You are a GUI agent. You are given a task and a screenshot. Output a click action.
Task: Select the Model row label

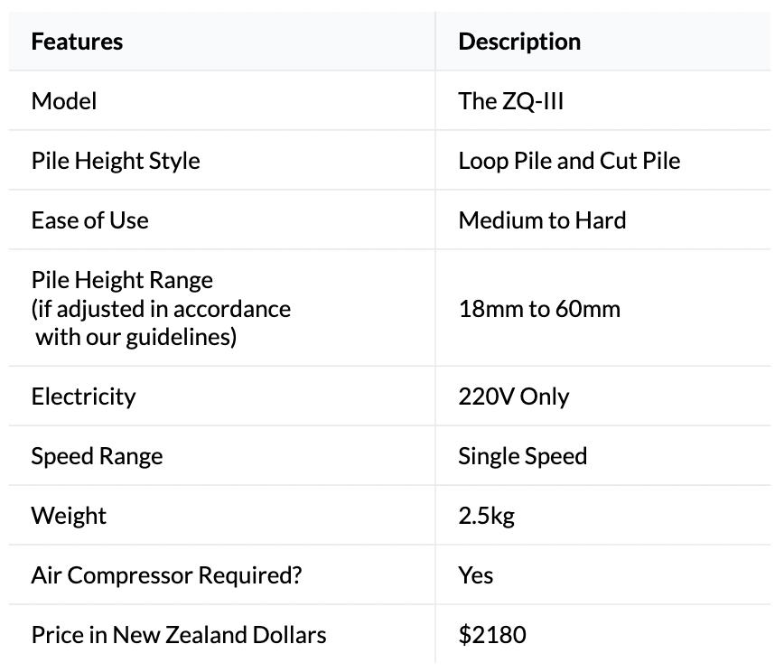click(64, 101)
